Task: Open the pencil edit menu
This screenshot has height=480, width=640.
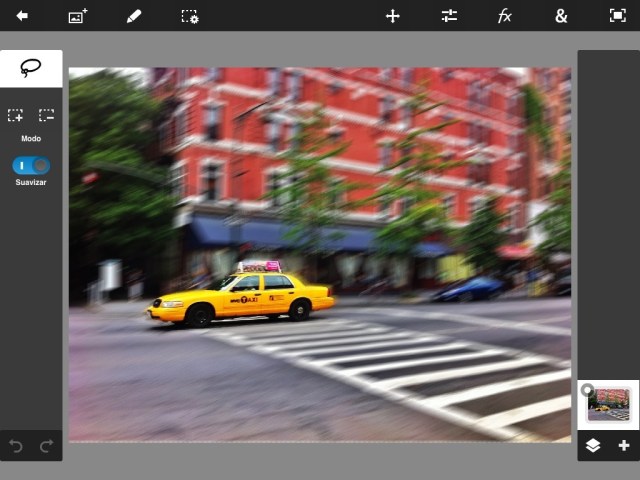Action: [134, 16]
